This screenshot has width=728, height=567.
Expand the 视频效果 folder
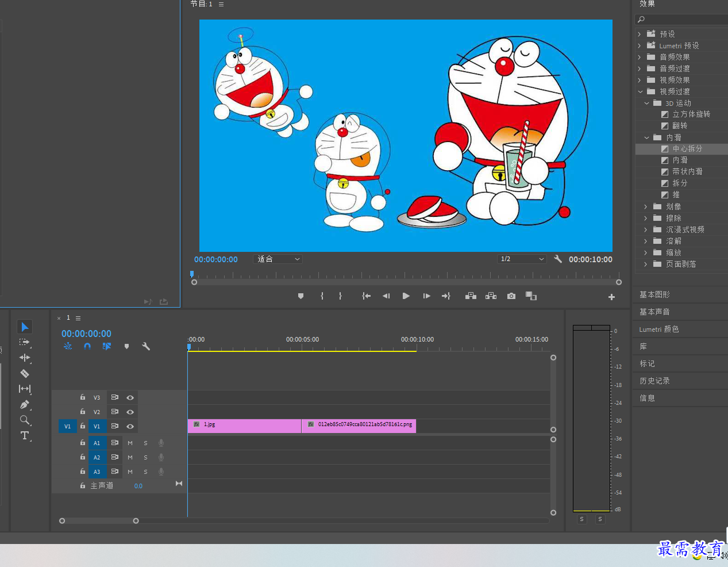640,80
